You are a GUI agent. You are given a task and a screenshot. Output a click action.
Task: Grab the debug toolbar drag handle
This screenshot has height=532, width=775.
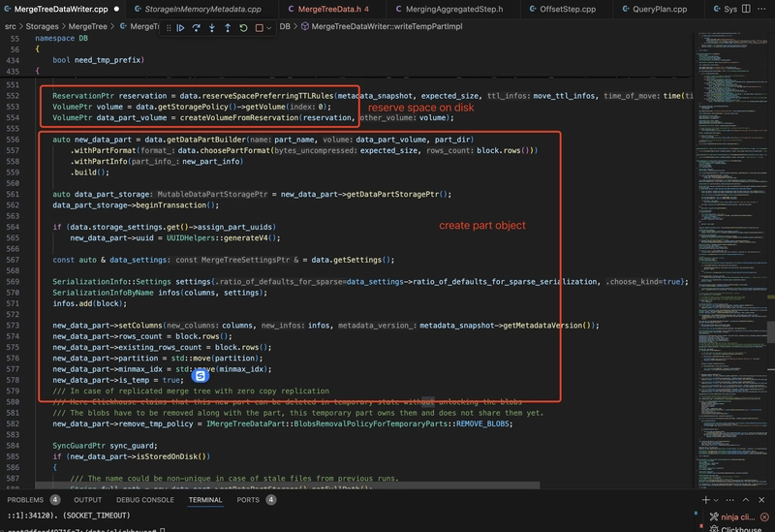point(169,28)
